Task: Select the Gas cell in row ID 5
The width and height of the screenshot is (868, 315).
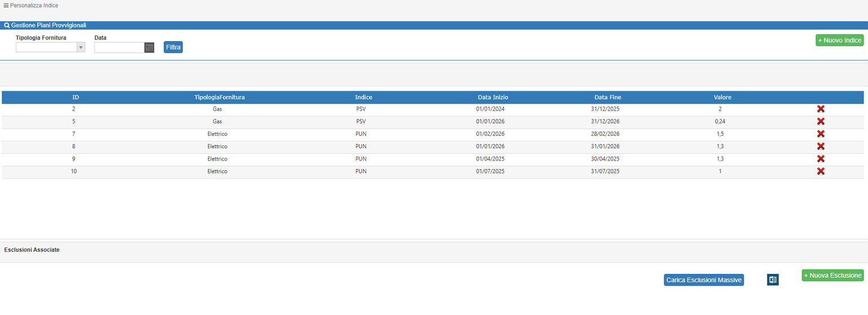Action: 217,122
